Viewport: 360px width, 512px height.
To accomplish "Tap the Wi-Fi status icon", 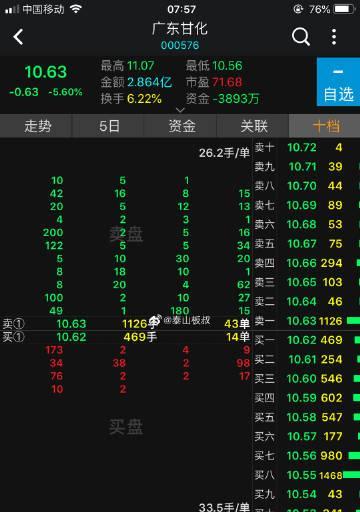I will point(76,9).
